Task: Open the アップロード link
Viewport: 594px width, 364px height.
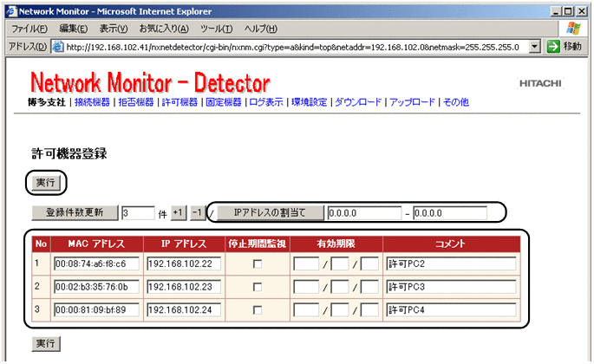Action: (x=412, y=102)
